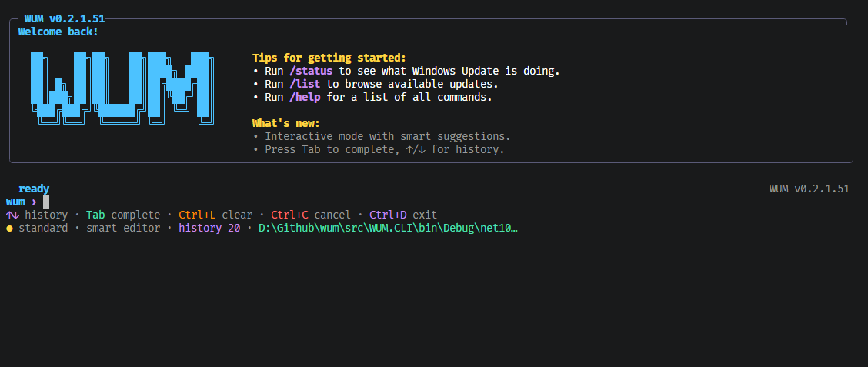Click 'to see what Windows Update is doing.' text
The width and height of the screenshot is (868, 367).
click(449, 71)
